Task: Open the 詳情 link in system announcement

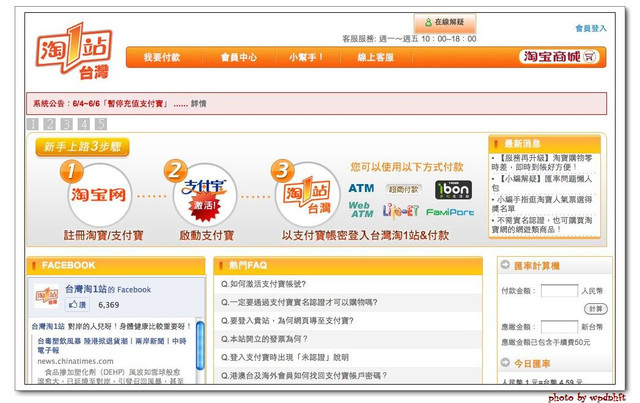Action: 198,104
